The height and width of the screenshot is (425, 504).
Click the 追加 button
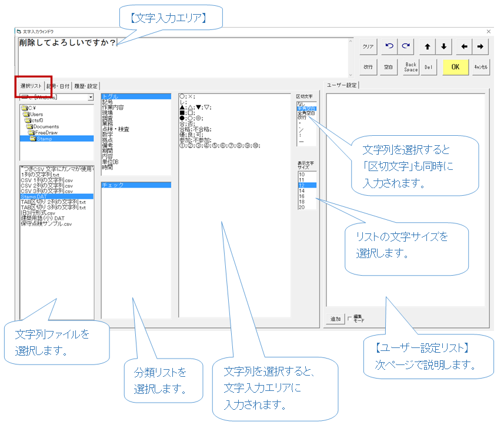335,319
